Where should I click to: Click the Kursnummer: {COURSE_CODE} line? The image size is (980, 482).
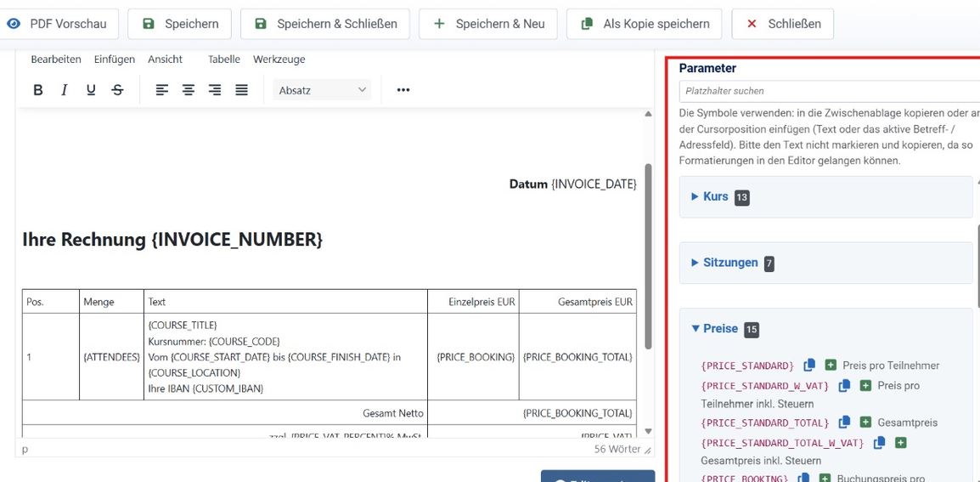(x=214, y=341)
